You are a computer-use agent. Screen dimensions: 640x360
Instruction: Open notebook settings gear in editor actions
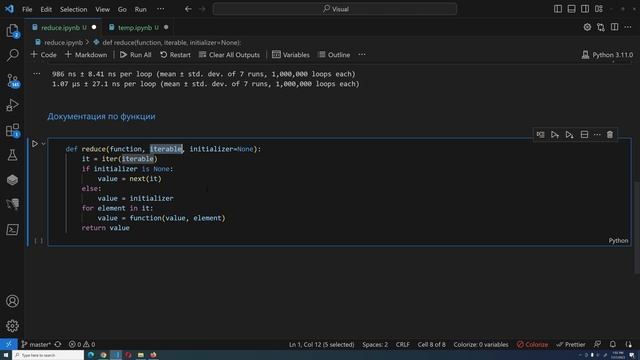(587, 27)
